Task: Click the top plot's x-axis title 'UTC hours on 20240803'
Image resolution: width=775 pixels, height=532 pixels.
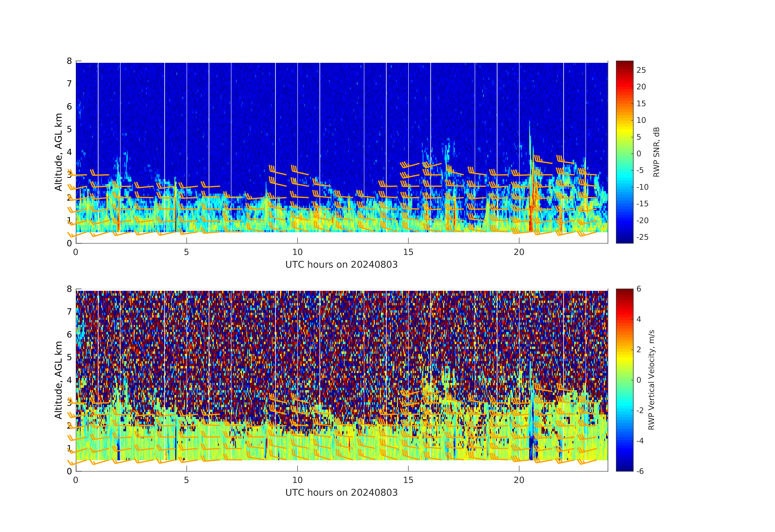Action: [x=341, y=265]
